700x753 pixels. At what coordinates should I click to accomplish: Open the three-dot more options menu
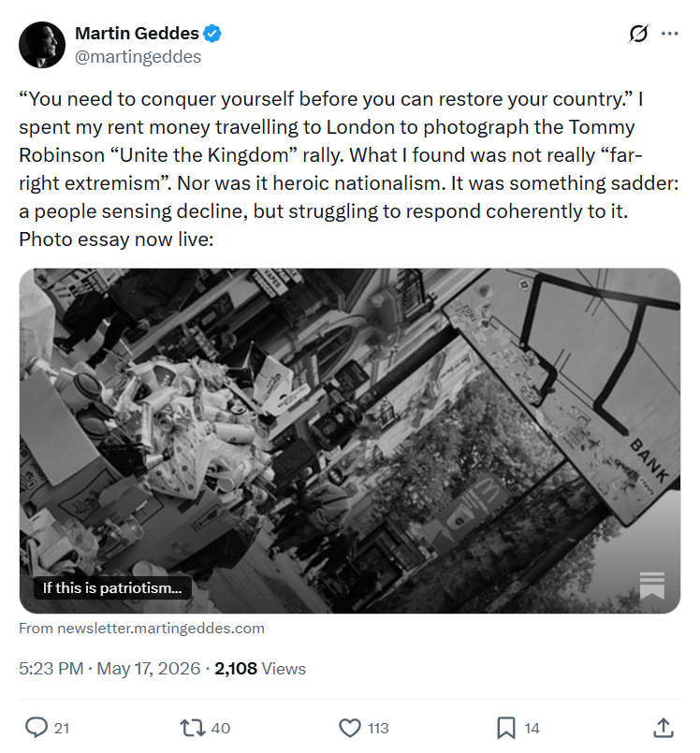pyautogui.click(x=669, y=34)
